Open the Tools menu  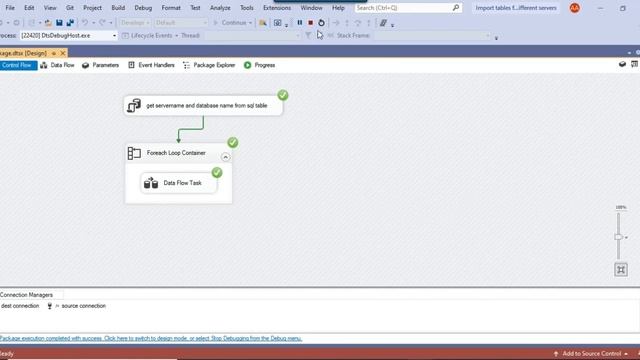tap(247, 8)
